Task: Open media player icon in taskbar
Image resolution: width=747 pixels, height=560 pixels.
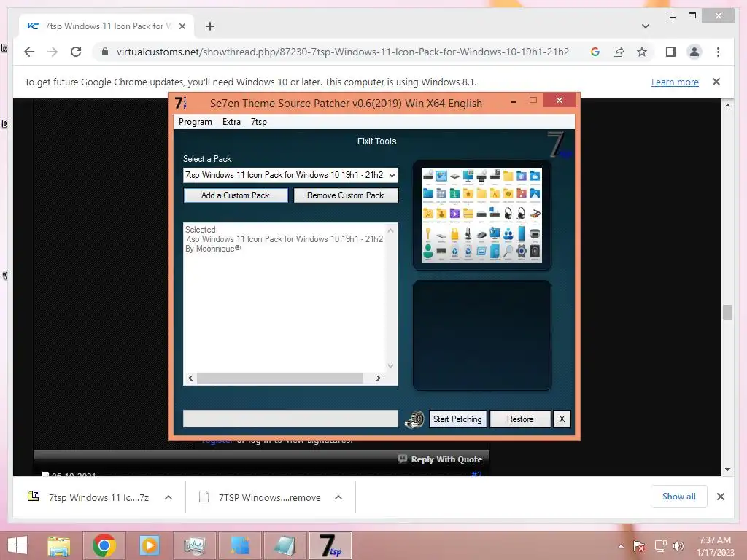Action: tap(149, 545)
